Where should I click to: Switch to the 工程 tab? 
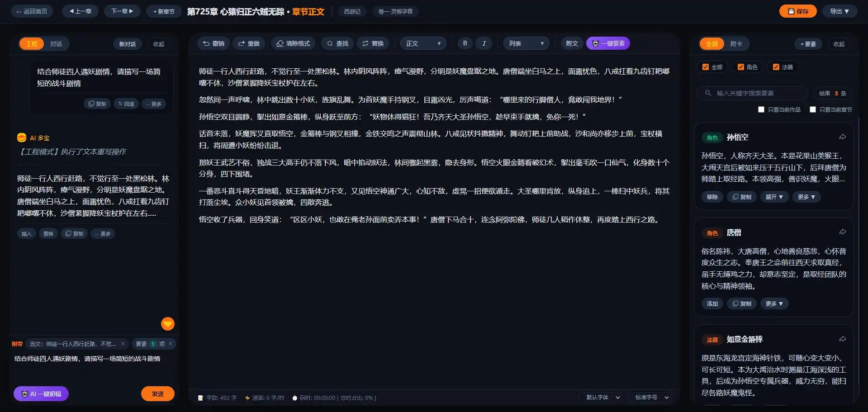32,44
